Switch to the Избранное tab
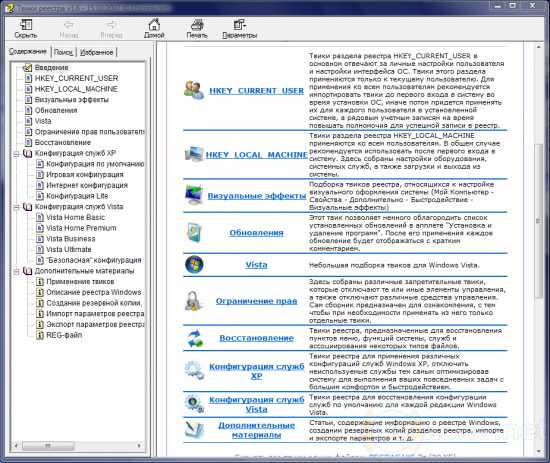 click(96, 52)
